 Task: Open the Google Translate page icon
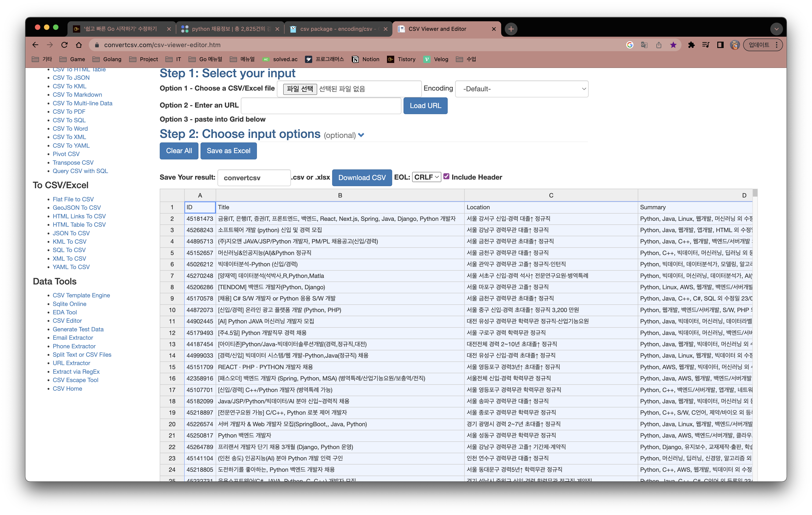(x=644, y=45)
